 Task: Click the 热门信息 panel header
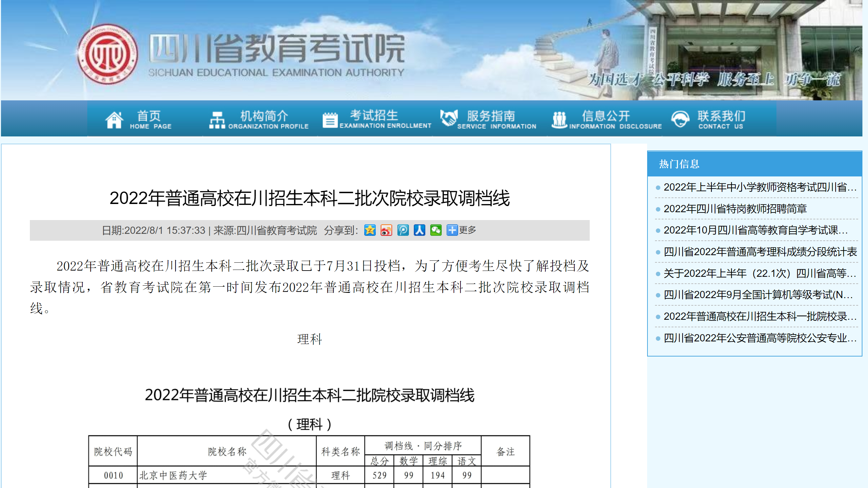754,164
